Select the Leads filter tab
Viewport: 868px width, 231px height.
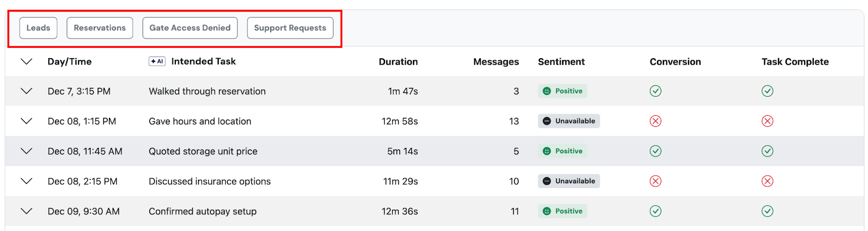(x=39, y=28)
